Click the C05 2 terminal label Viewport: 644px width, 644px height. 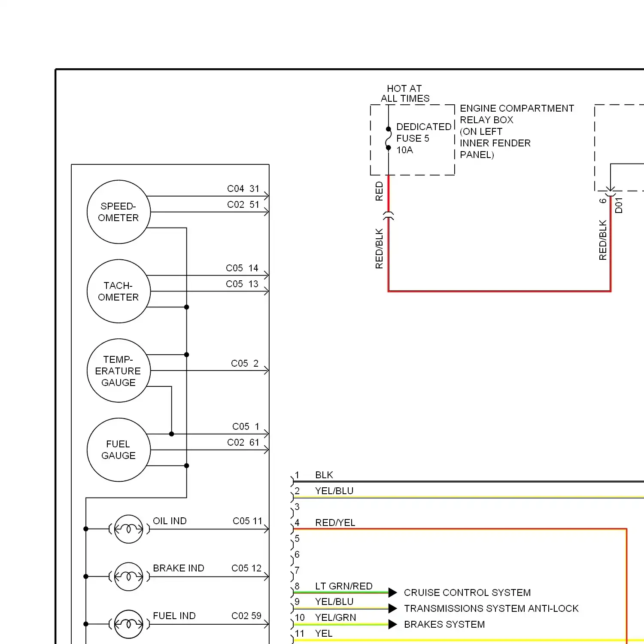(x=245, y=363)
